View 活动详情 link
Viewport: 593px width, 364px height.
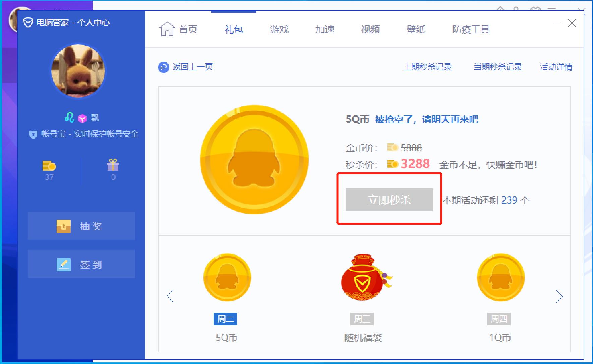pos(556,67)
